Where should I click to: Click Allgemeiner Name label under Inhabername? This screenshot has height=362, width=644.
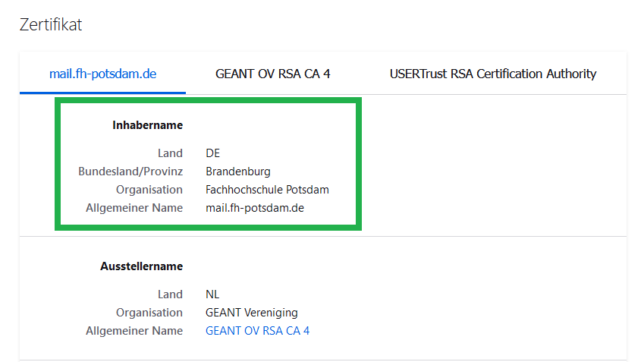[x=134, y=208]
